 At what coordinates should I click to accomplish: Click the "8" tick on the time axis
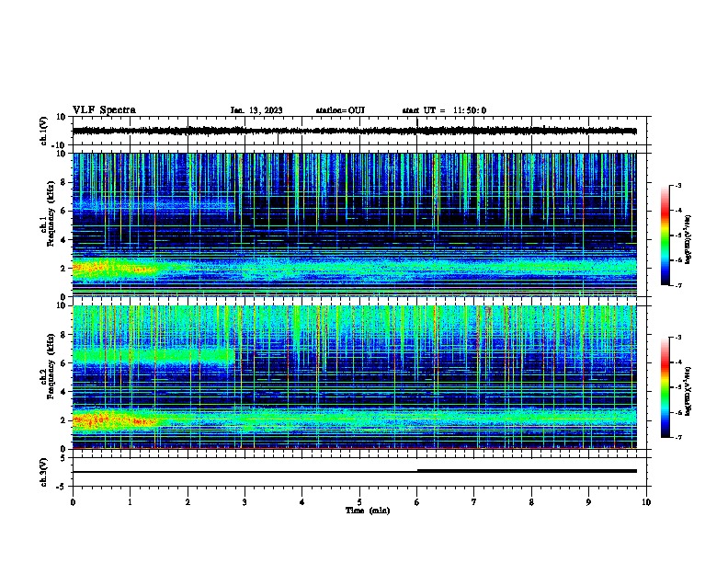(531, 502)
